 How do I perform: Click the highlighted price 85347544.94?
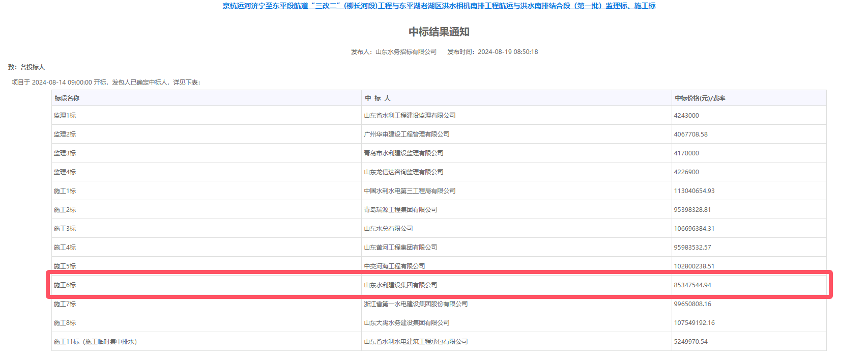click(x=692, y=285)
